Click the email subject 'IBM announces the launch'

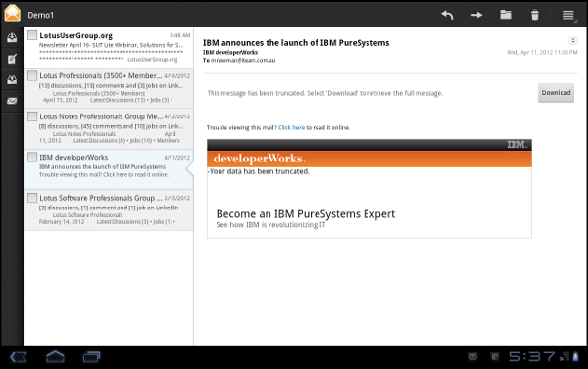tap(296, 43)
